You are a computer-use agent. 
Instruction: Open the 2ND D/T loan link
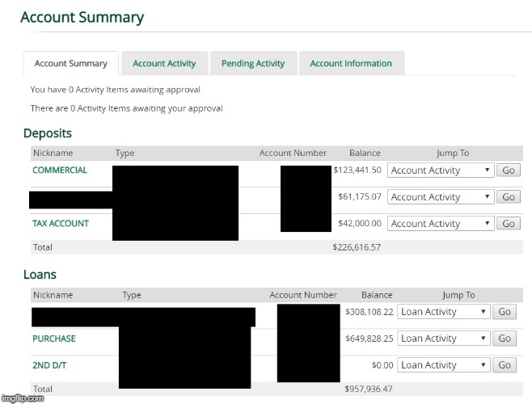tap(49, 365)
